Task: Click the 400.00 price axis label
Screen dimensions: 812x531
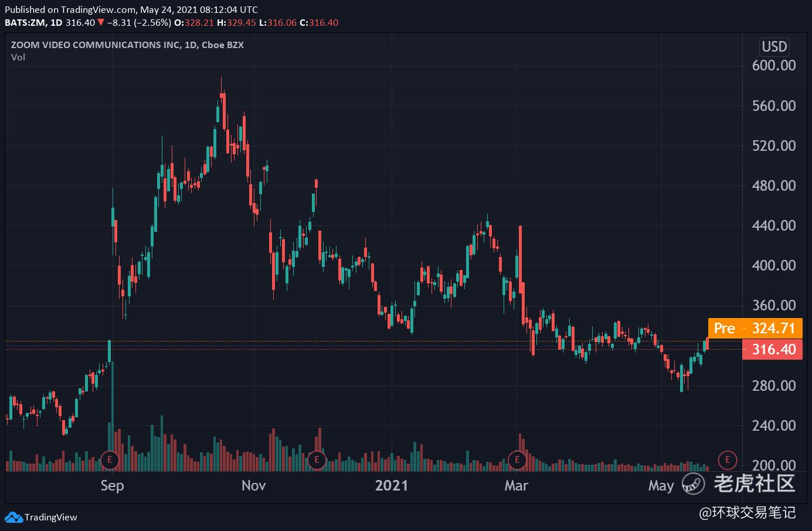Action: click(774, 265)
